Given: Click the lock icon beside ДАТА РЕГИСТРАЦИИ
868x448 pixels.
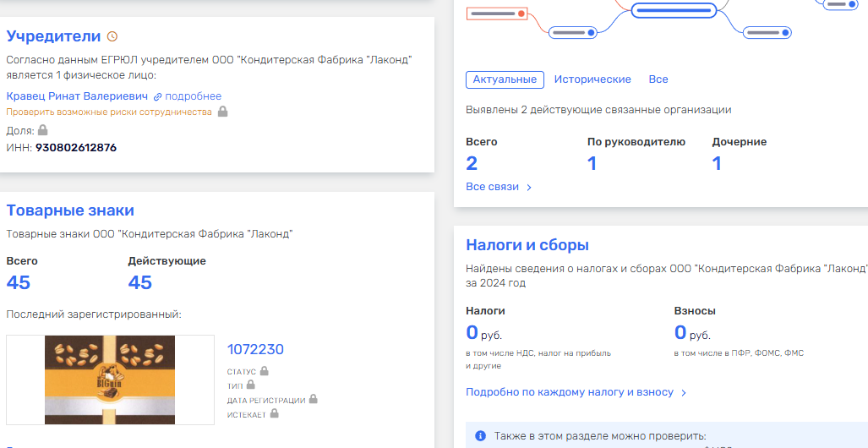Looking at the screenshot, I should (314, 399).
